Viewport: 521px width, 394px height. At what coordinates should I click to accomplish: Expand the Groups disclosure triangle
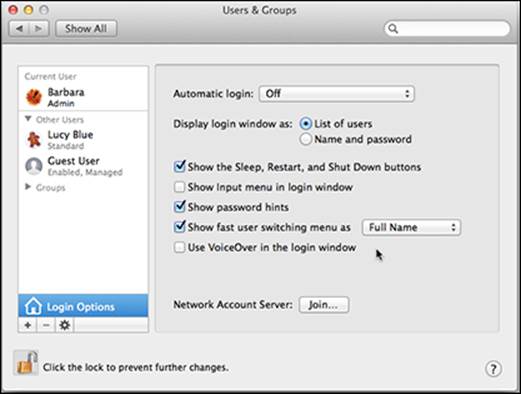[28, 187]
